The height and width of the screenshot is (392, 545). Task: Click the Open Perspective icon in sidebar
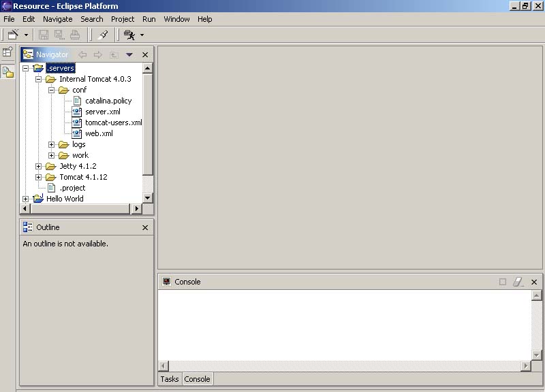click(7, 52)
